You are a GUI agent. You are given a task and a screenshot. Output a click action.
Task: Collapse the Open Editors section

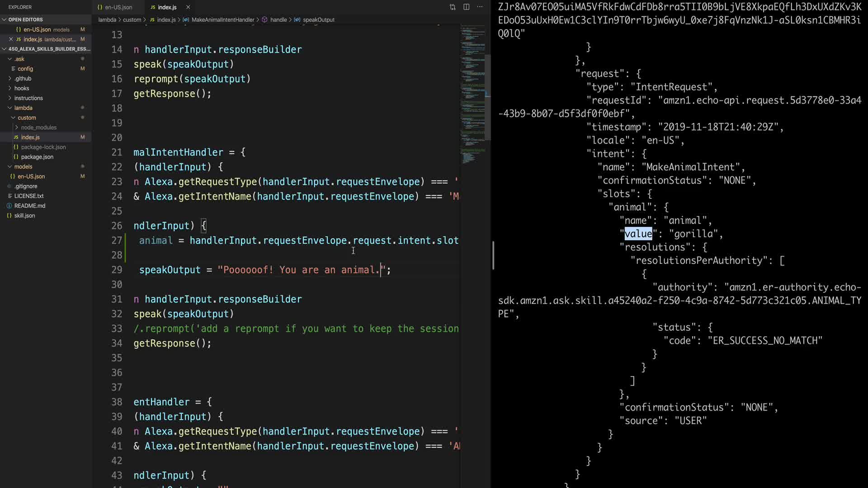click(x=5, y=19)
